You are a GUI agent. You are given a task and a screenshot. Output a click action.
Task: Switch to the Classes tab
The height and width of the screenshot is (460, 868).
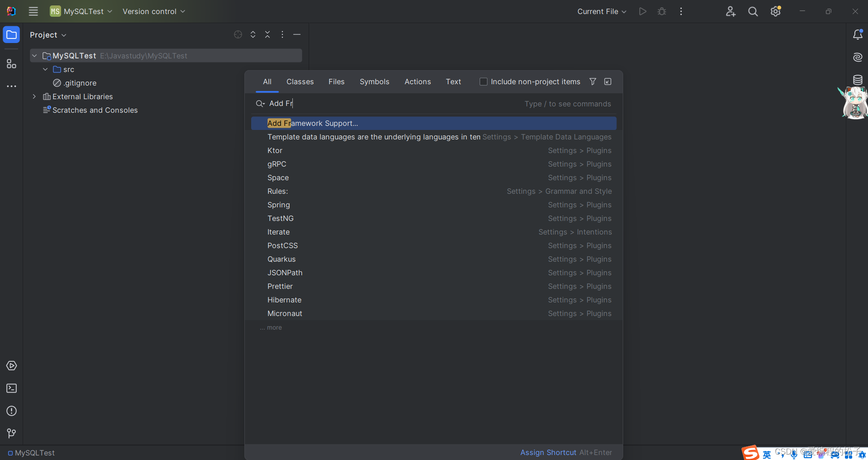pyautogui.click(x=300, y=81)
